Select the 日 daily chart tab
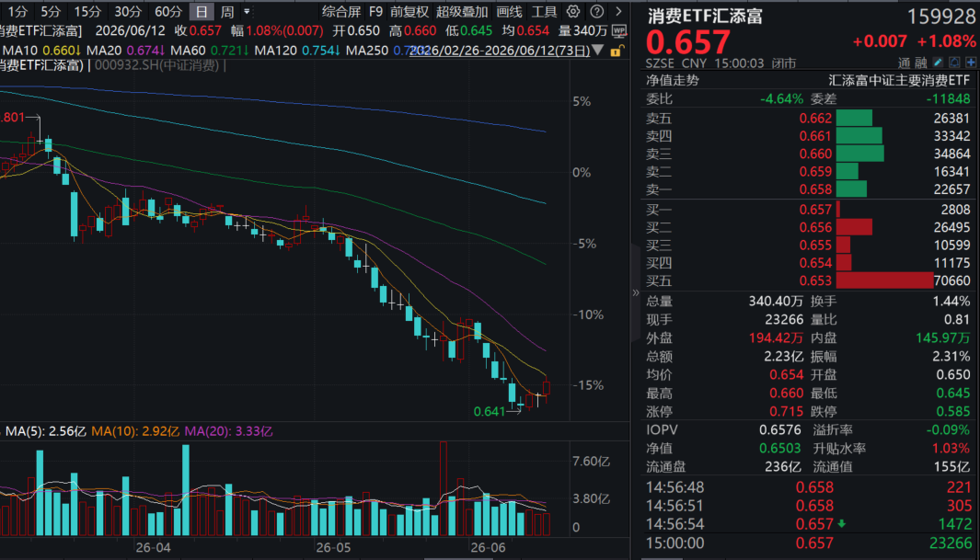The width and height of the screenshot is (980, 560). click(202, 12)
